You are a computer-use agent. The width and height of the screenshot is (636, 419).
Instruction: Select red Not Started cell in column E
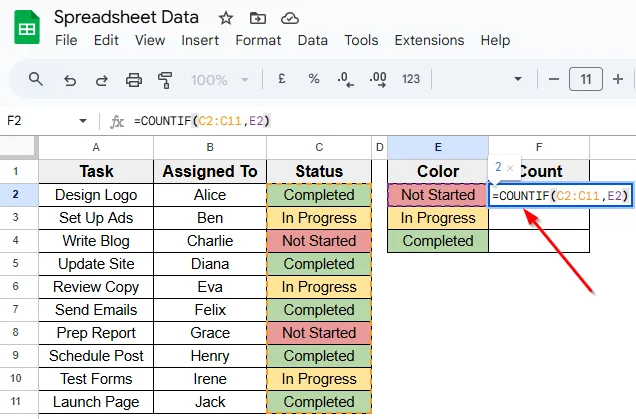pyautogui.click(x=438, y=195)
